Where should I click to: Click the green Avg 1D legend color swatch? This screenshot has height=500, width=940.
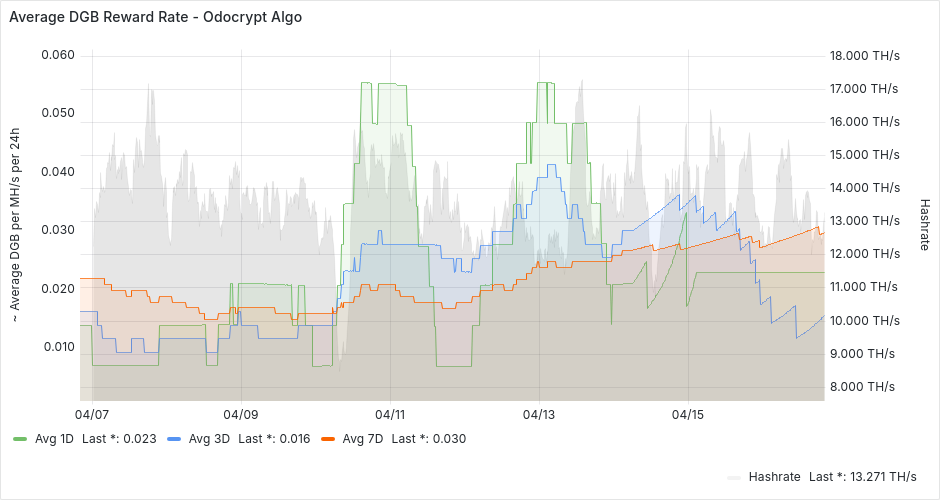click(21, 439)
